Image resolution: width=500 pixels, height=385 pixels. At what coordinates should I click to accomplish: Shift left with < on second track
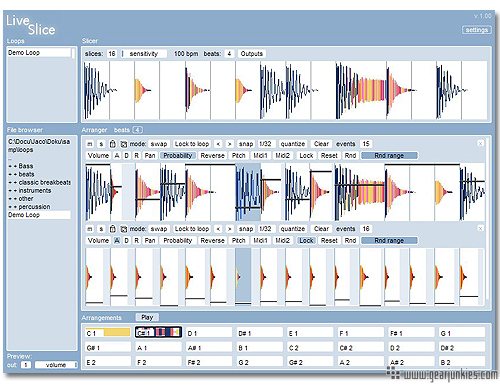218,229
